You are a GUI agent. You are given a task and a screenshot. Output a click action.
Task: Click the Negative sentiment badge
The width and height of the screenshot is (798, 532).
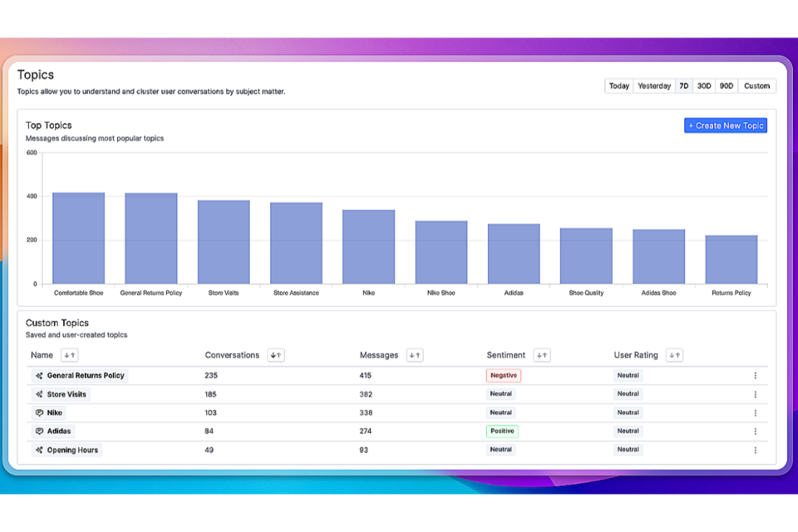point(503,376)
